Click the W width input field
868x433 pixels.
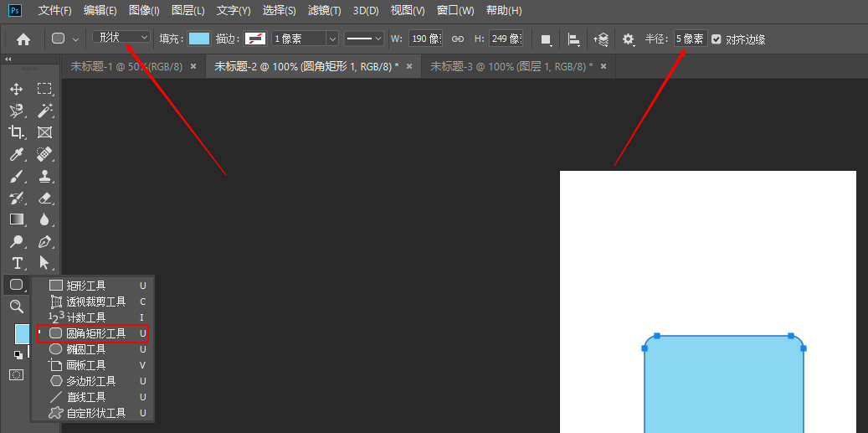pos(426,39)
